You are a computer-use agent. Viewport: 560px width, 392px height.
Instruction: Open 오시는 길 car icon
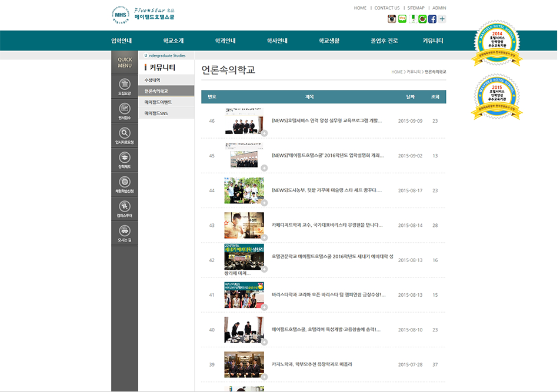coord(125,231)
